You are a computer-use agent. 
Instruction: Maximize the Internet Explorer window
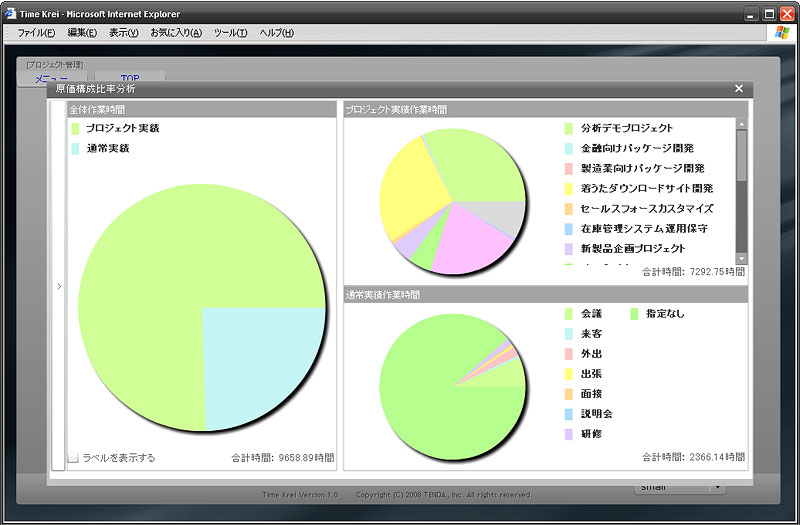point(769,14)
